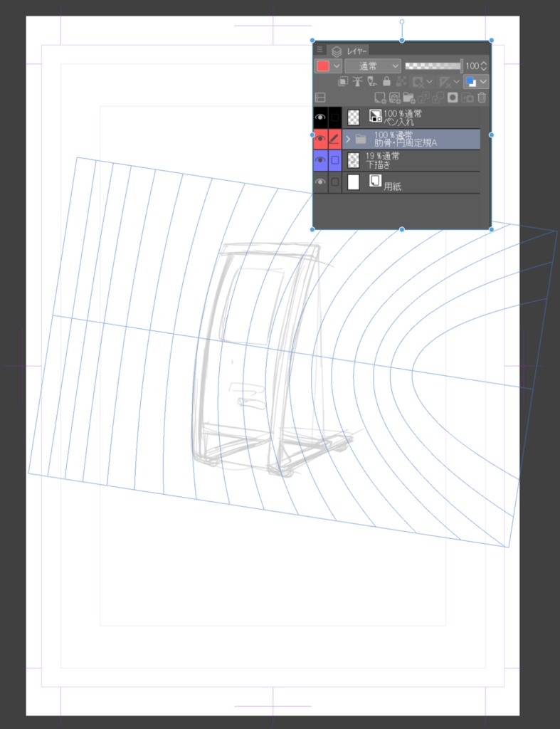The width and height of the screenshot is (560, 729).
Task: Toggle lock transparent pixels icon
Action: pos(401,82)
